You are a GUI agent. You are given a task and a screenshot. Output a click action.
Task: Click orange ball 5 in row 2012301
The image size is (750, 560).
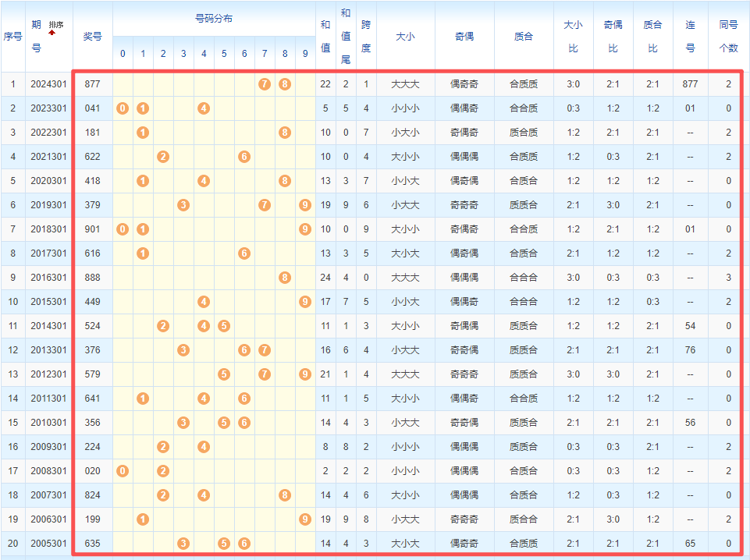coord(224,374)
